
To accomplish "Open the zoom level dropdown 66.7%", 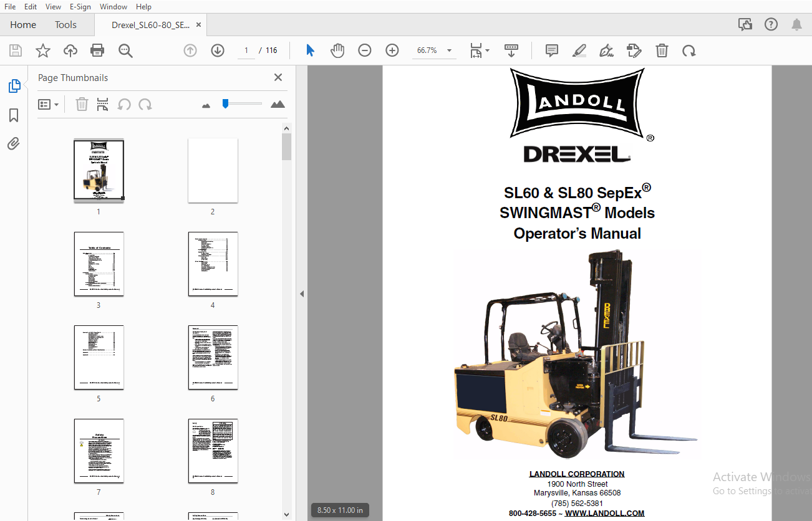I will pyautogui.click(x=449, y=50).
